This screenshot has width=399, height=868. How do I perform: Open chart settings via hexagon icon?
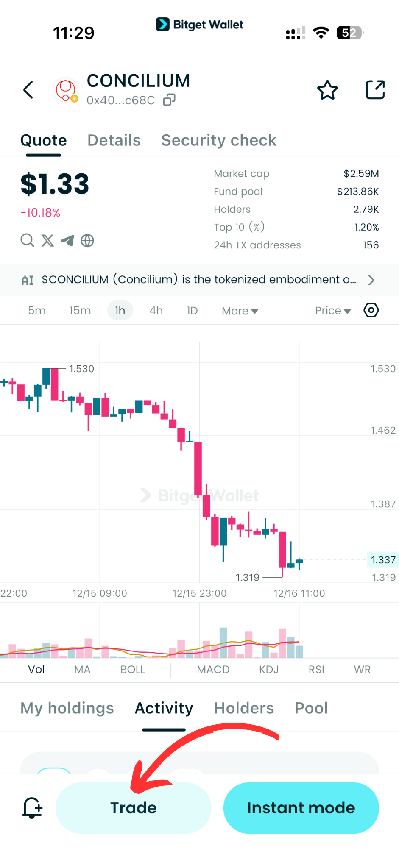click(x=371, y=310)
